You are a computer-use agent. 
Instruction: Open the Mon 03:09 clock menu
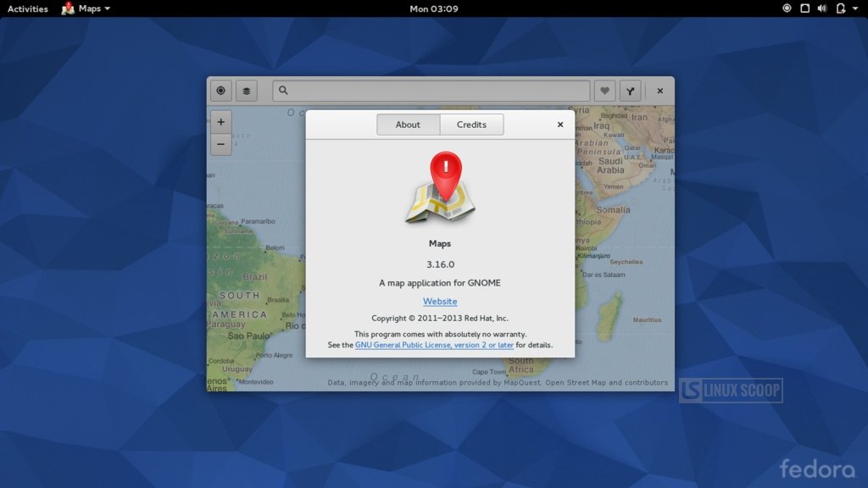pos(434,8)
